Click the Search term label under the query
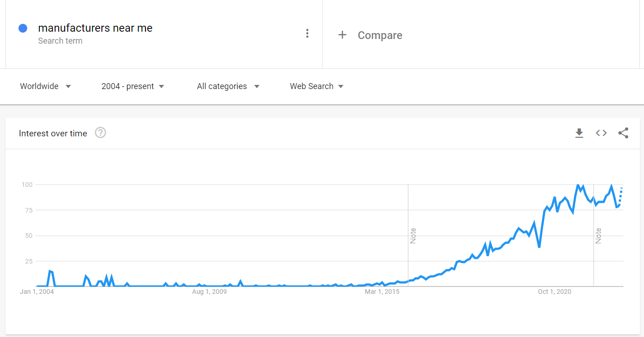This screenshot has height=337, width=644. point(60,41)
